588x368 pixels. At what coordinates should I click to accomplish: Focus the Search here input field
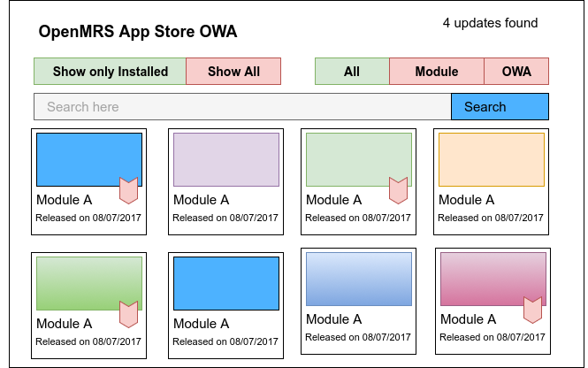(242, 107)
